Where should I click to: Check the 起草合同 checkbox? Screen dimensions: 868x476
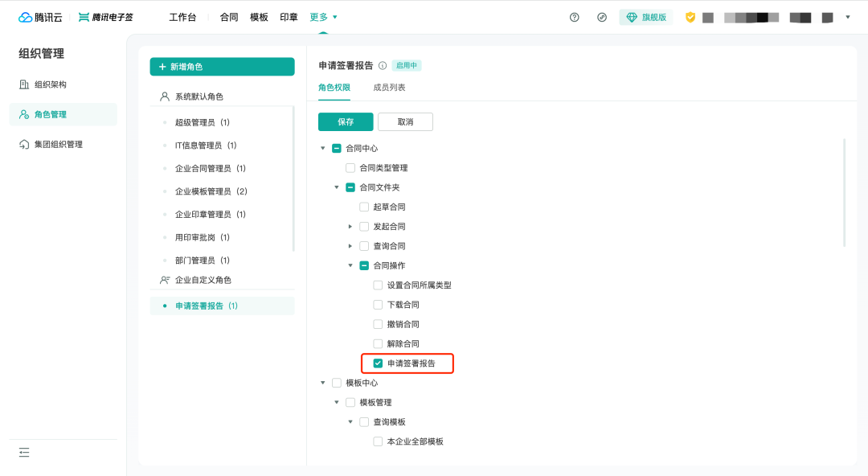pos(364,207)
